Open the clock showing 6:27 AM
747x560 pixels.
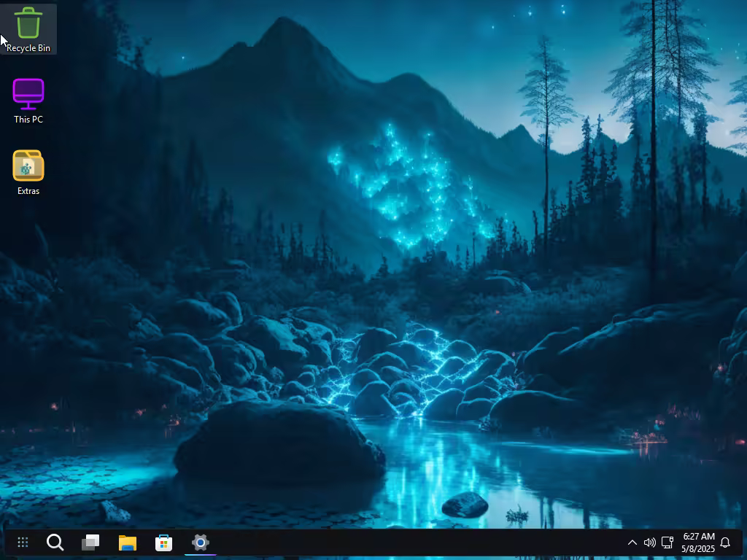[698, 537]
